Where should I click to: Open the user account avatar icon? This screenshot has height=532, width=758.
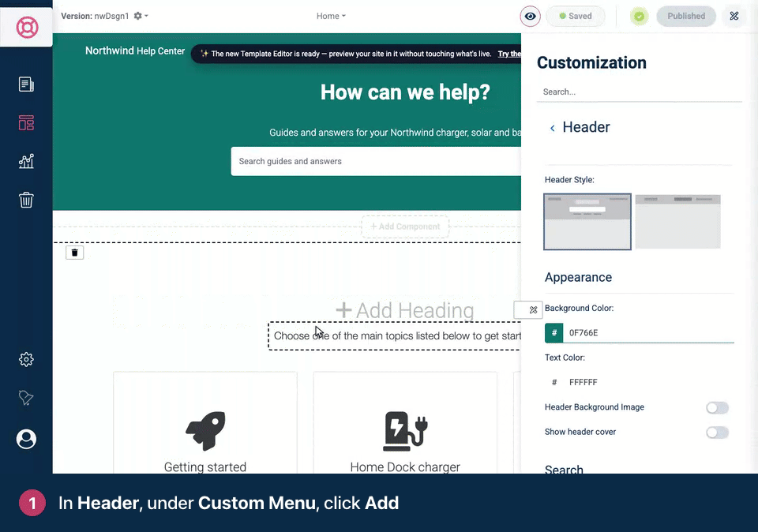[26, 439]
